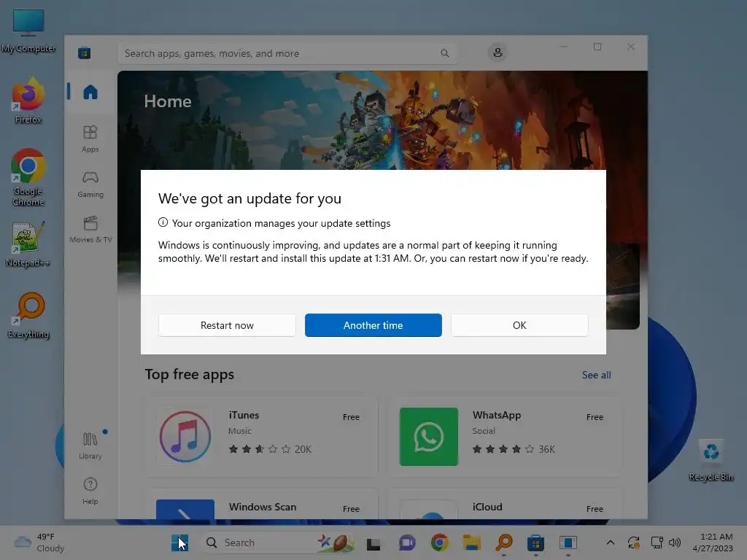Open Everything desktop shortcut

pyautogui.click(x=28, y=315)
